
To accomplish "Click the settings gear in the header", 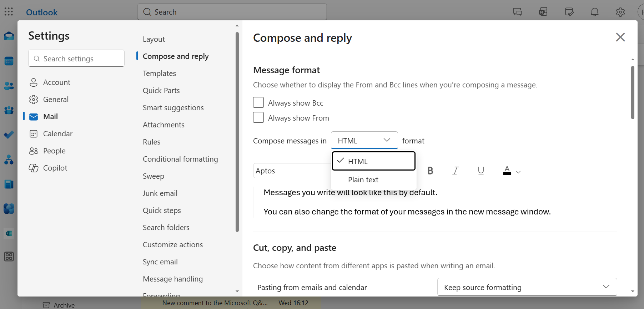I will 620,12.
